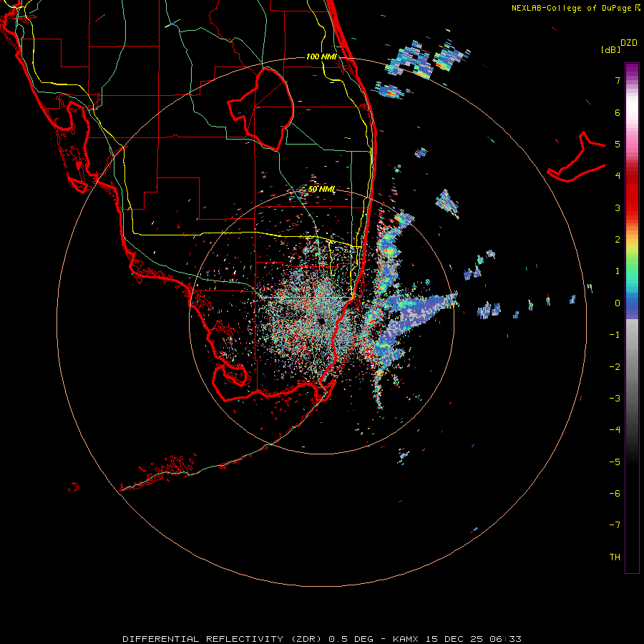Click the TH threshold label on the scale
644x644 pixels.
[615, 557]
